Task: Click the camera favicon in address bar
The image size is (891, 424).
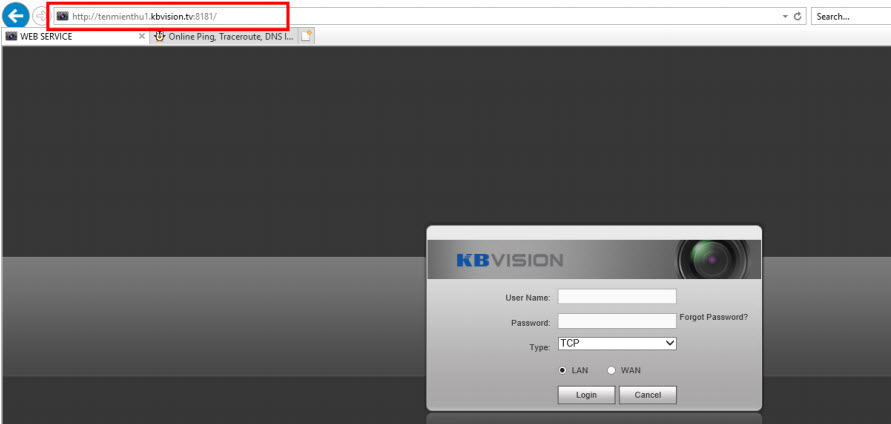Action: pos(63,16)
